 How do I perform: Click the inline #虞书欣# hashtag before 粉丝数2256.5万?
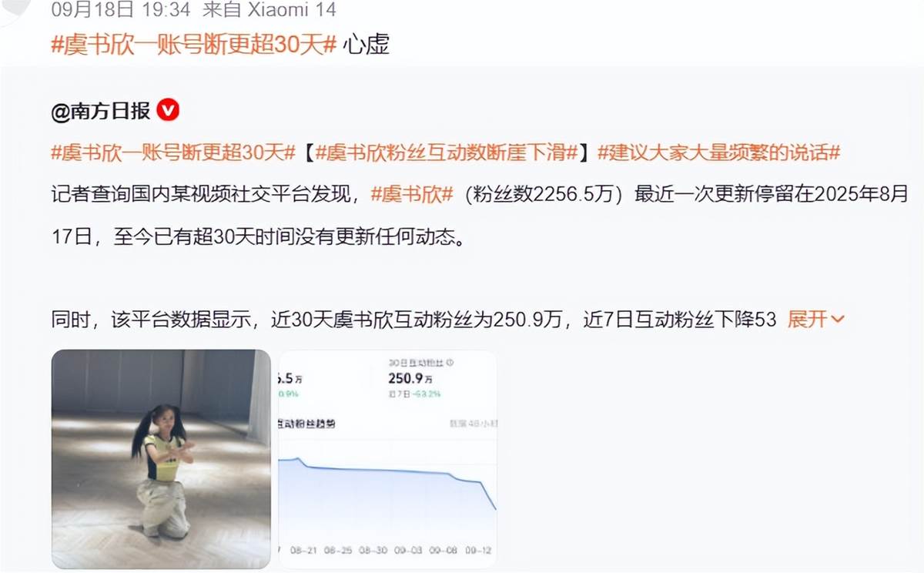click(412, 194)
